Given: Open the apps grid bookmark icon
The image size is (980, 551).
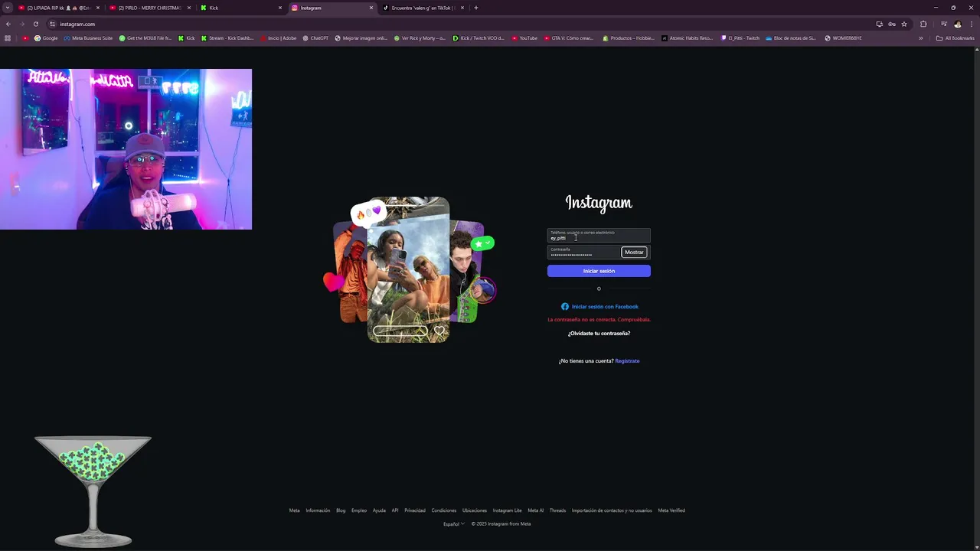Looking at the screenshot, I should point(8,38).
